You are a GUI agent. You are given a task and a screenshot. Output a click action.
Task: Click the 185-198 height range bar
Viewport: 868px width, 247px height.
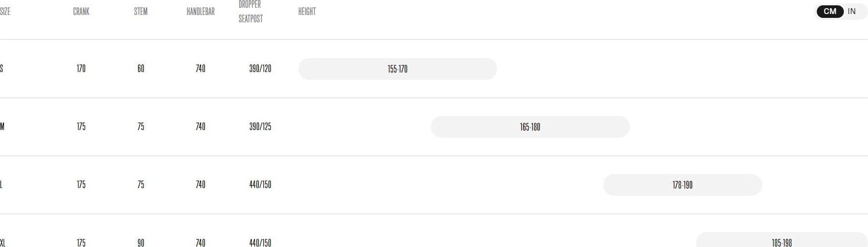[782, 240]
